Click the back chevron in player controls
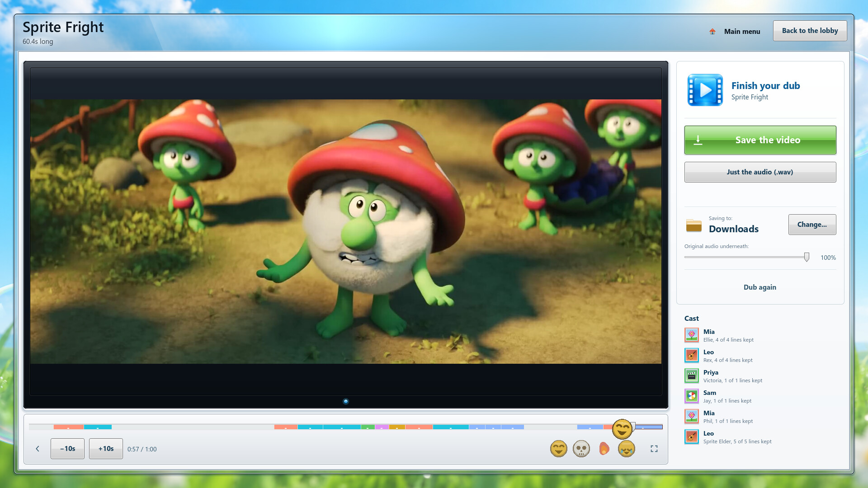Viewport: 868px width, 488px height. point(38,449)
